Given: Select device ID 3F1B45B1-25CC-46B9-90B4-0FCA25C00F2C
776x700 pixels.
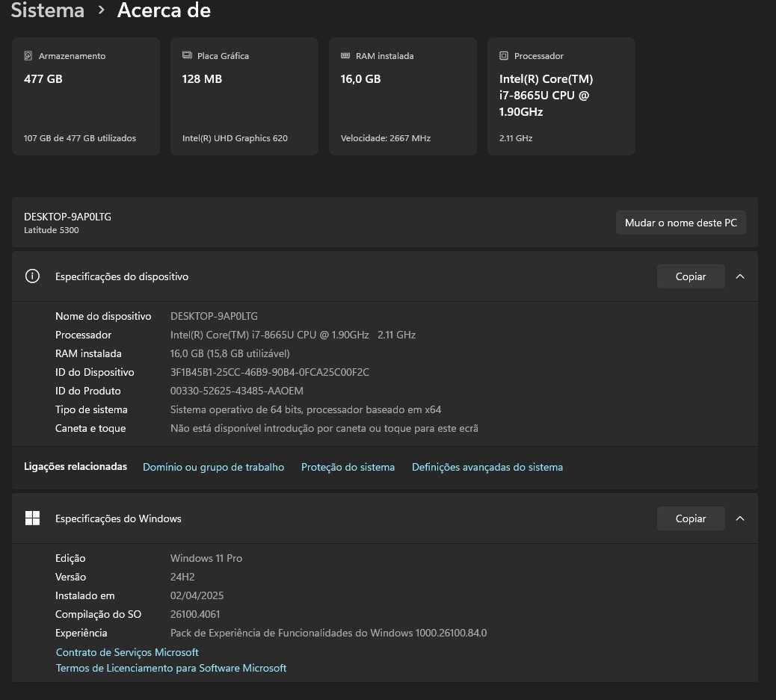Looking at the screenshot, I should (270, 372).
